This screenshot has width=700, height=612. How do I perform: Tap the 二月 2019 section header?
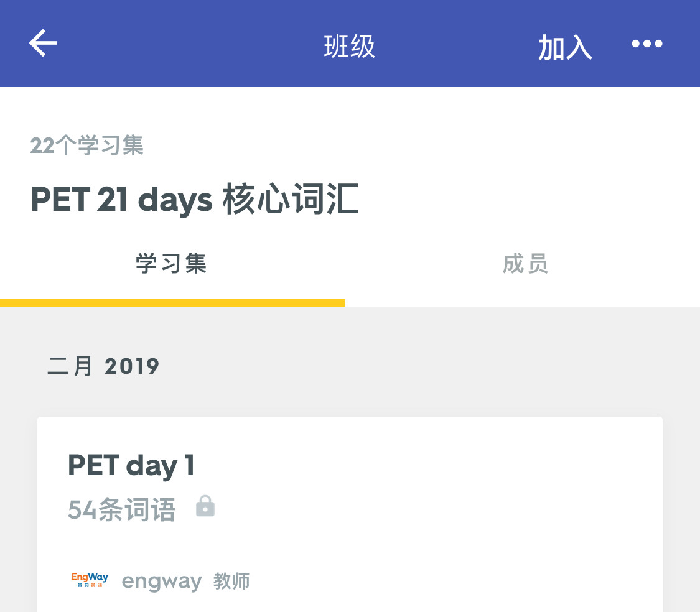103,366
